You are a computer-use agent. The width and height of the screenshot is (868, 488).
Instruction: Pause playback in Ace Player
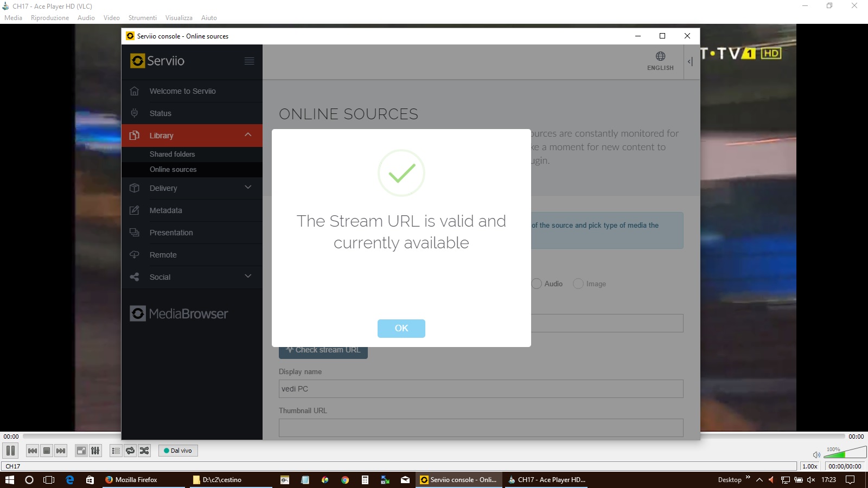tap(10, 451)
